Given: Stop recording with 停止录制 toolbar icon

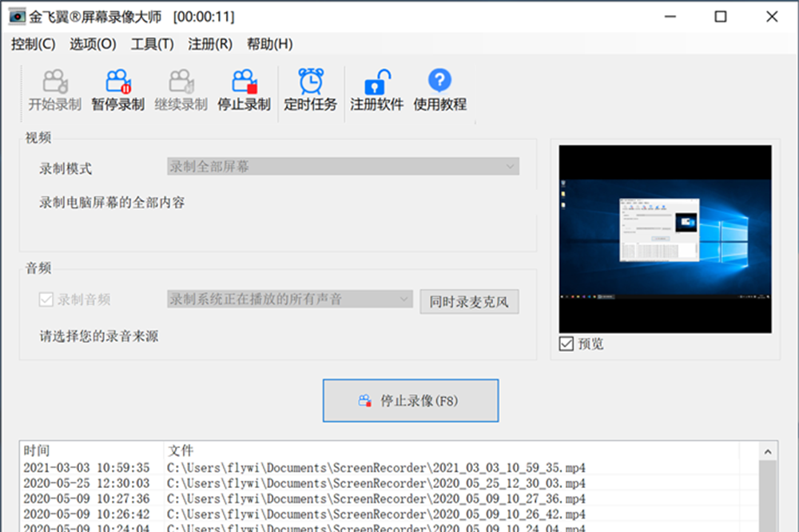Looking at the screenshot, I should (244, 81).
